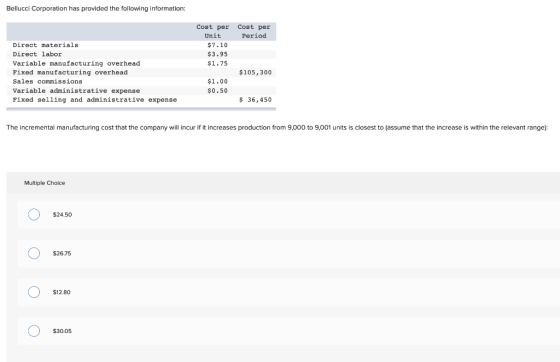Click the $30.05 answer label text
Viewport: 560px width, 362px height.
pos(62,331)
